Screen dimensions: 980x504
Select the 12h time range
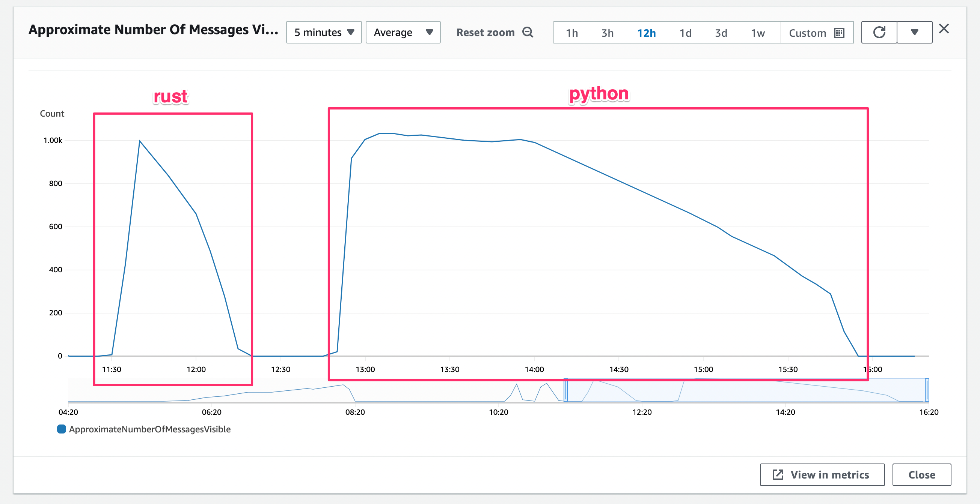tap(646, 33)
